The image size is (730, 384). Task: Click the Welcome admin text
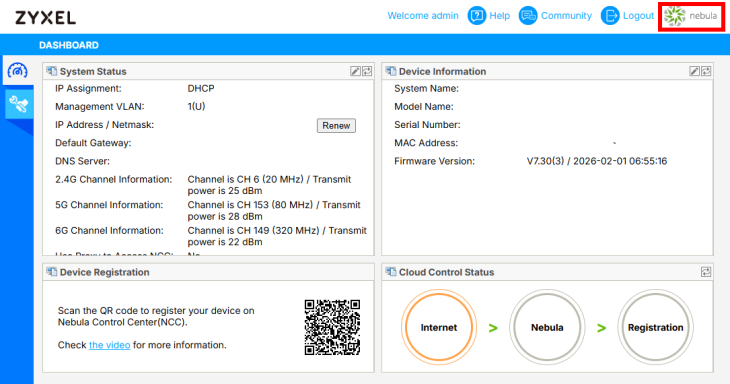point(423,16)
